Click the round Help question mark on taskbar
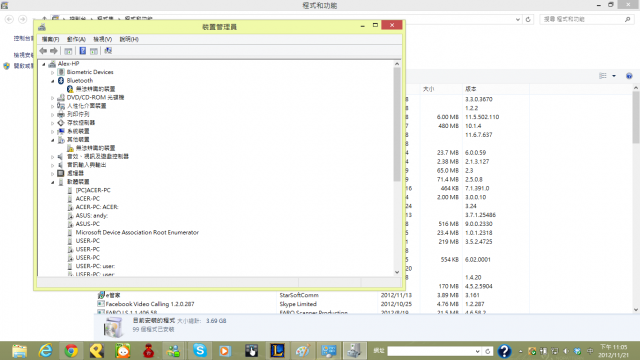This screenshot has width=640, height=360. point(504,351)
